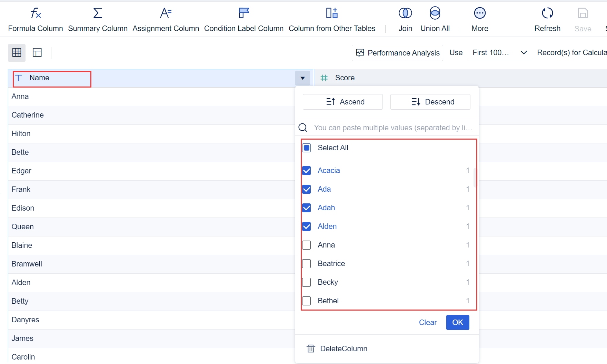Click the Score column number icon
The image size is (607, 364).
pyautogui.click(x=324, y=78)
